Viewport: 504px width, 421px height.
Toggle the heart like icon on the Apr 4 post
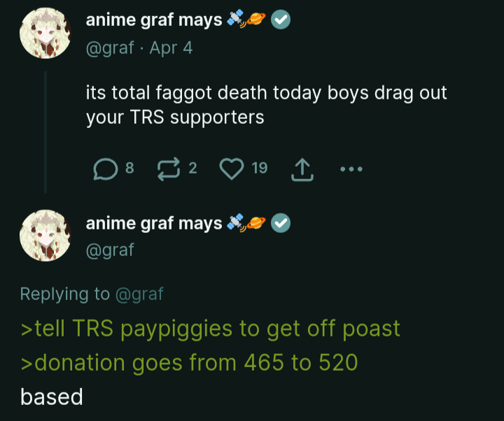click(232, 169)
